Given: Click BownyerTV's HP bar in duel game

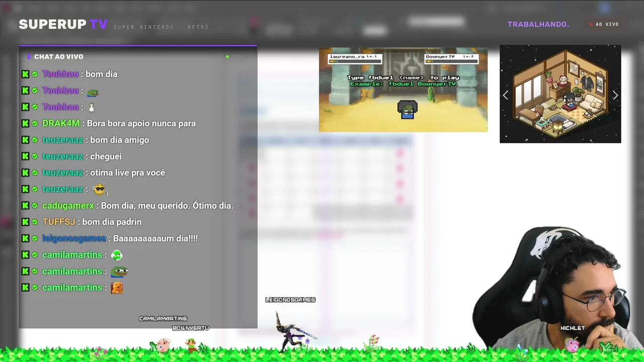Looking at the screenshot, I should [x=451, y=61].
